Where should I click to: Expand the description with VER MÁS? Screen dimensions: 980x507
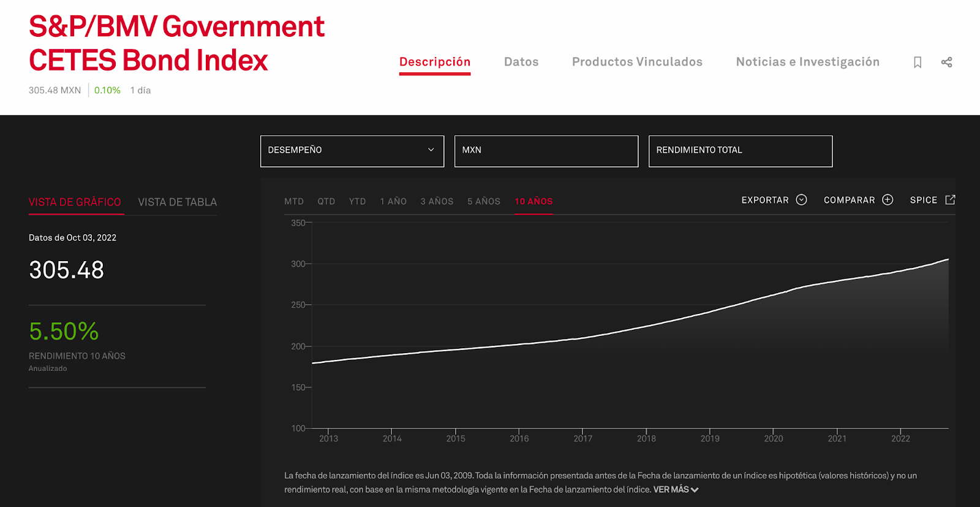click(x=676, y=490)
